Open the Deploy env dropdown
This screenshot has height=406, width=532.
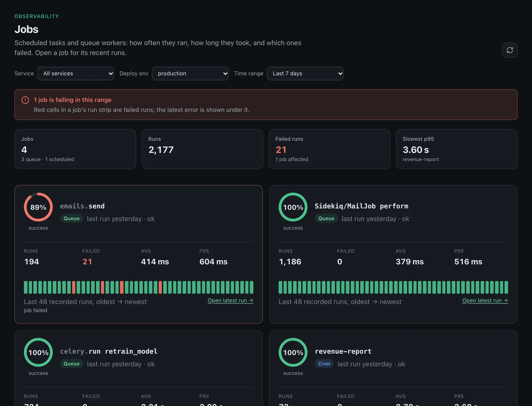tap(190, 73)
